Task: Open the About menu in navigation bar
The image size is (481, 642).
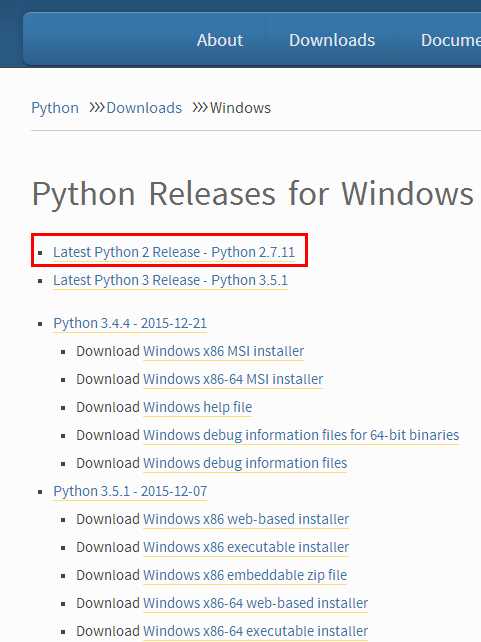Action: (x=220, y=40)
